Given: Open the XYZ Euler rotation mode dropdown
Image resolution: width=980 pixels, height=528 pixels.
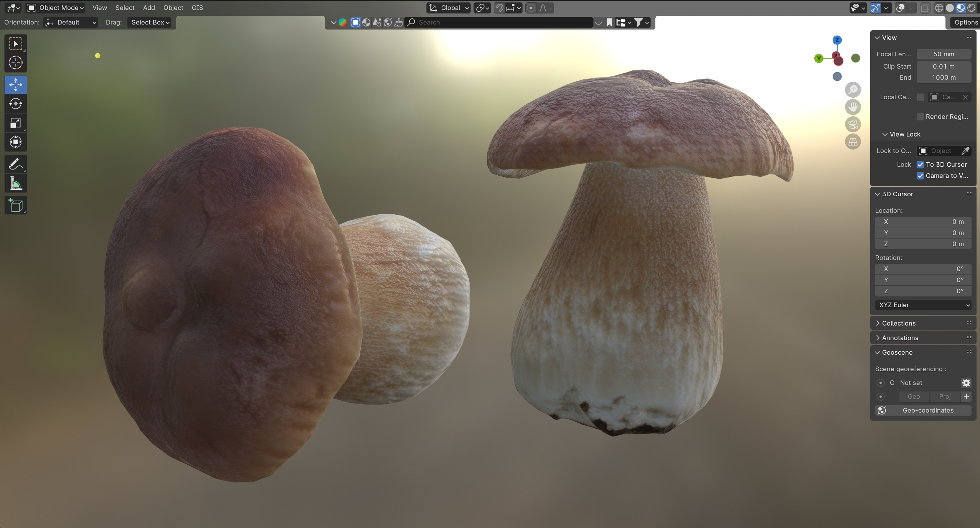Looking at the screenshot, I should click(923, 305).
